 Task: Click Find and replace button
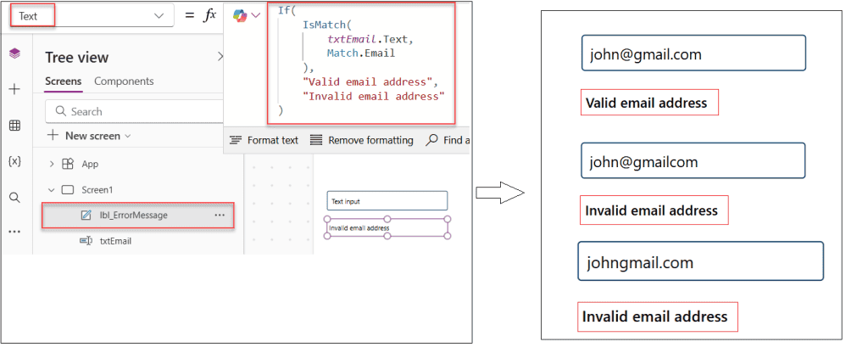(x=448, y=140)
